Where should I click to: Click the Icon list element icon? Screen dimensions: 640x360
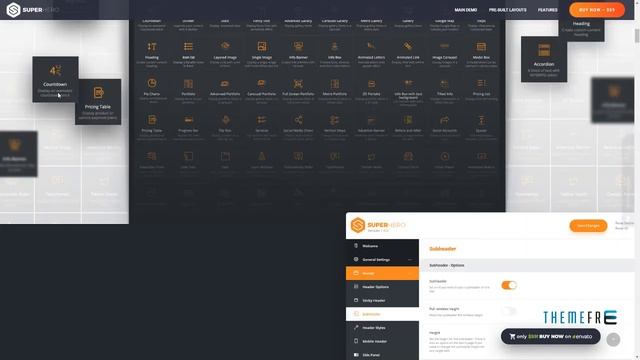coord(188,46)
